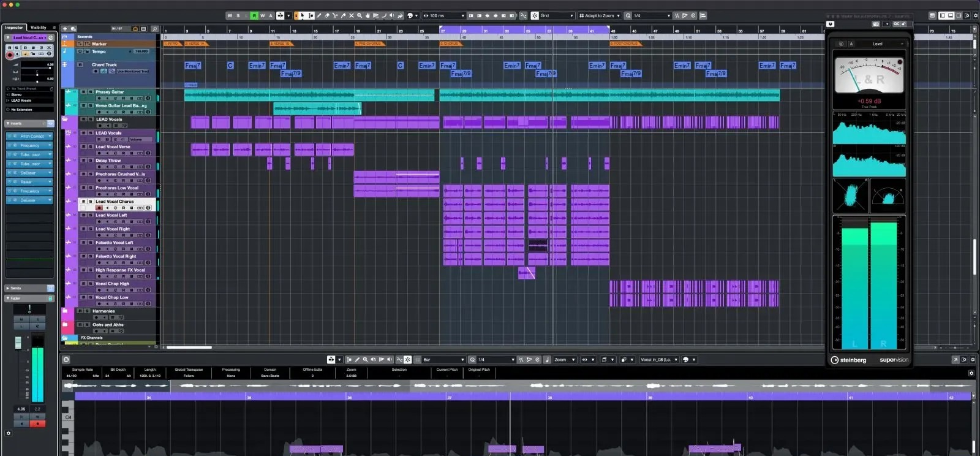
Task: Open the Zoom dropdown in lower editor
Action: coord(564,360)
